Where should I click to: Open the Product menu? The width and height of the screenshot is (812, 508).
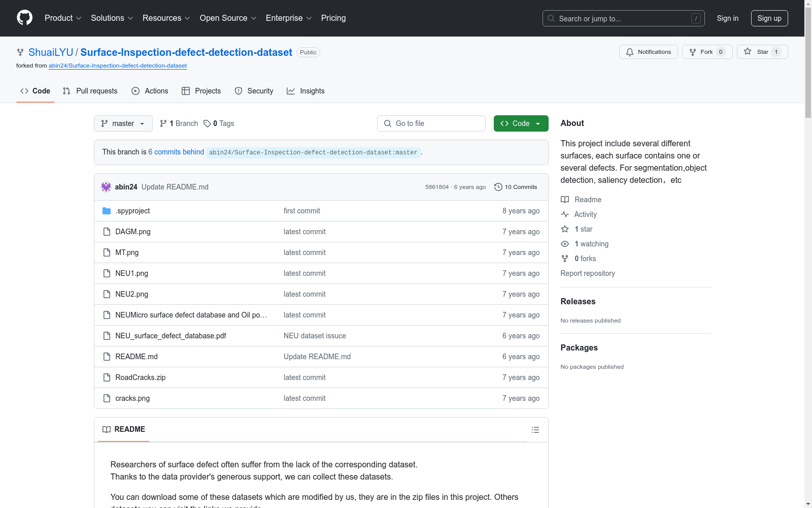click(63, 18)
